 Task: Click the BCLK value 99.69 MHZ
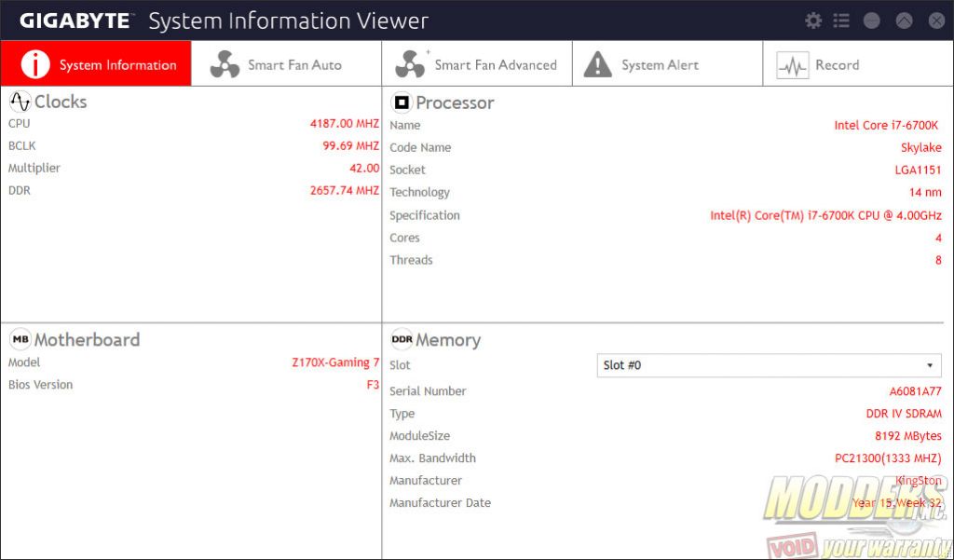click(x=351, y=146)
